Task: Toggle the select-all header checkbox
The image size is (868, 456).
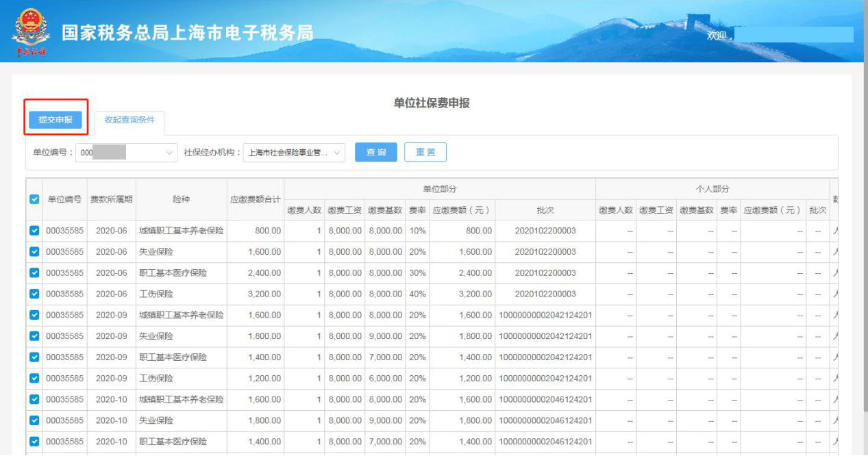Action: 34,199
